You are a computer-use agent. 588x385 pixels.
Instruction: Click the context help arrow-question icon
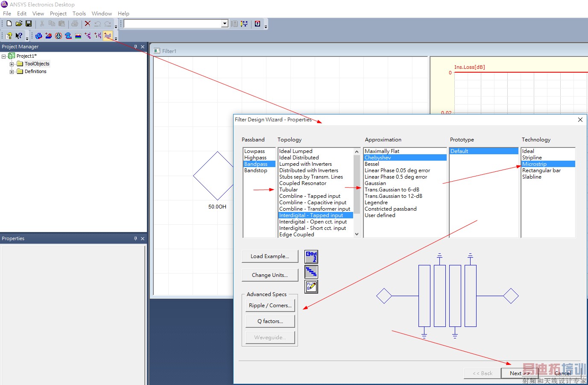point(19,36)
